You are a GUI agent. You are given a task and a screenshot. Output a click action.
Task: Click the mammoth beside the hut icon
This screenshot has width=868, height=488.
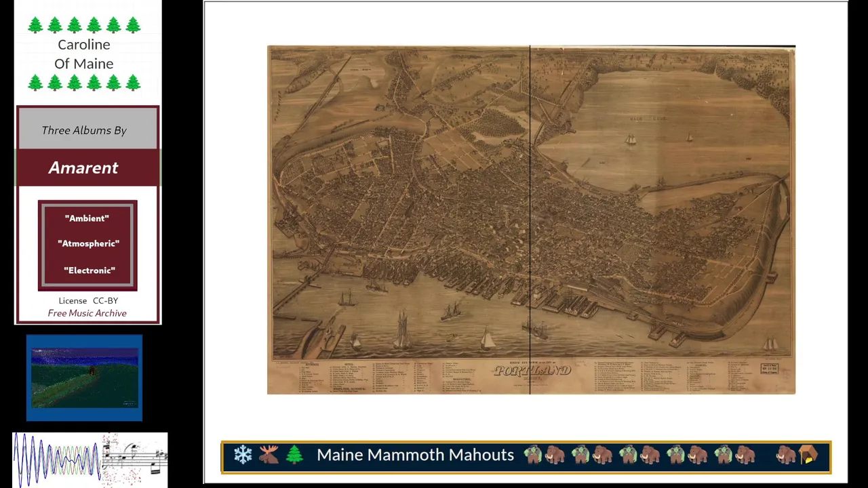tap(786, 455)
